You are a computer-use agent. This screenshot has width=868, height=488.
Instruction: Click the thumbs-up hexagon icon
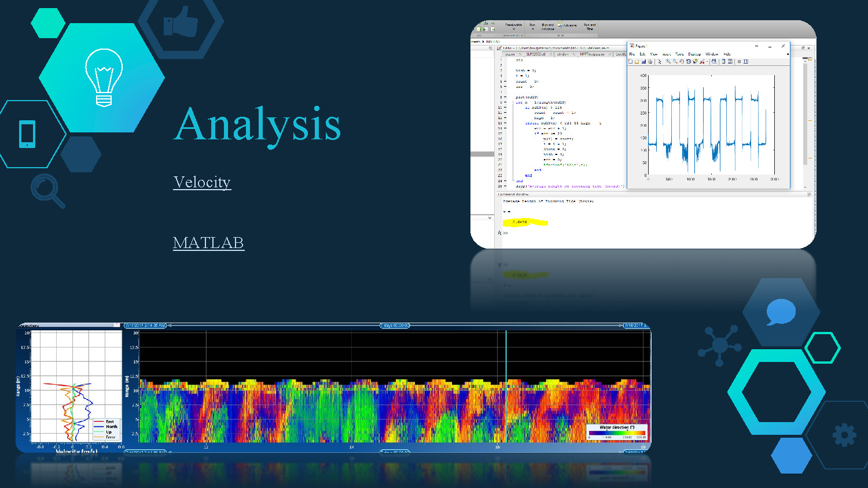(x=181, y=23)
